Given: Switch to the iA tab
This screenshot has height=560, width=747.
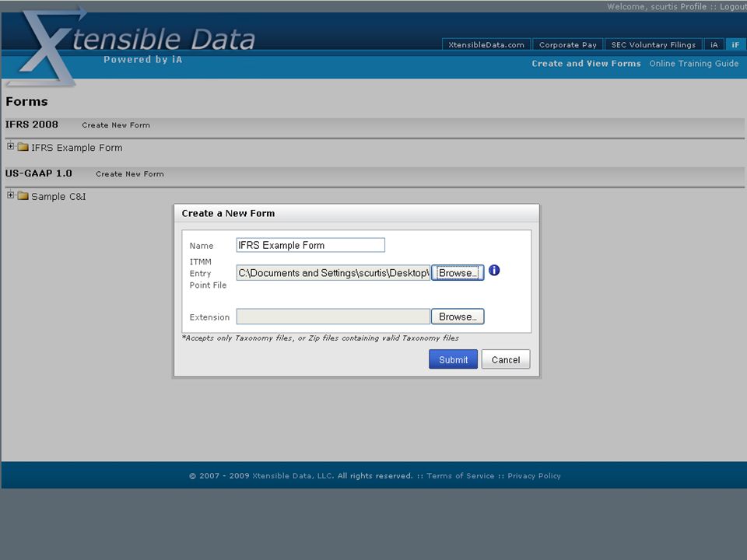Looking at the screenshot, I should (x=714, y=45).
